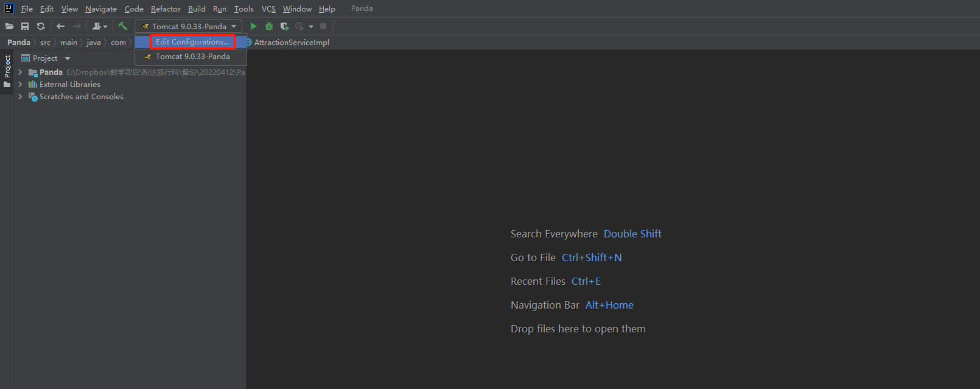The width and height of the screenshot is (980, 389).
Task: Expand the Panda project tree node
Action: tap(20, 72)
